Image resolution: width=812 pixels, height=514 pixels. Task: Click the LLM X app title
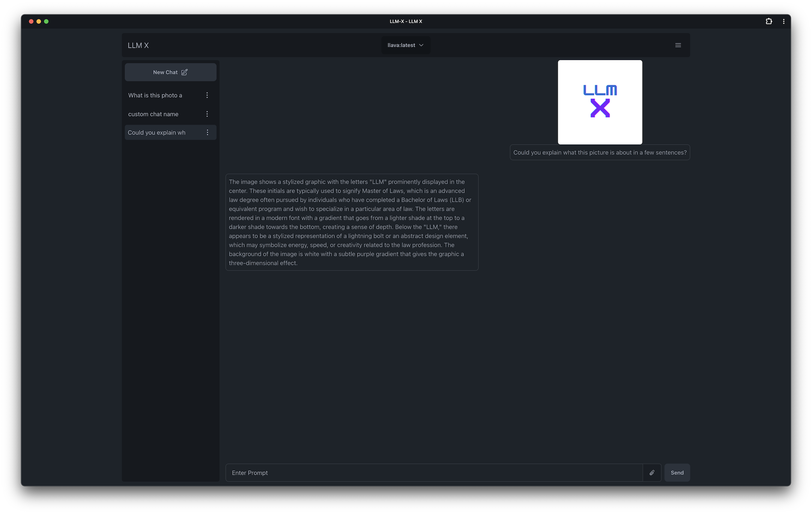(138, 45)
